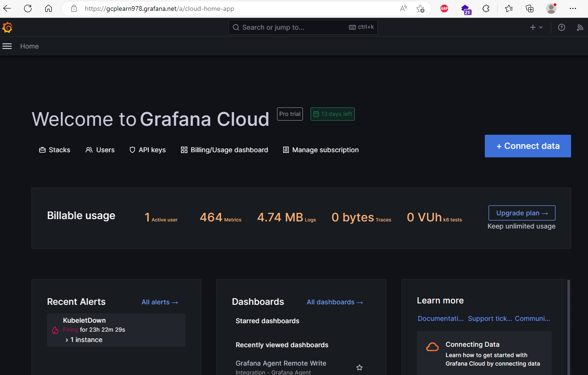Screen dimensions: 588x375
Task: Open Read aloud icon in address bar
Action: (x=403, y=8)
